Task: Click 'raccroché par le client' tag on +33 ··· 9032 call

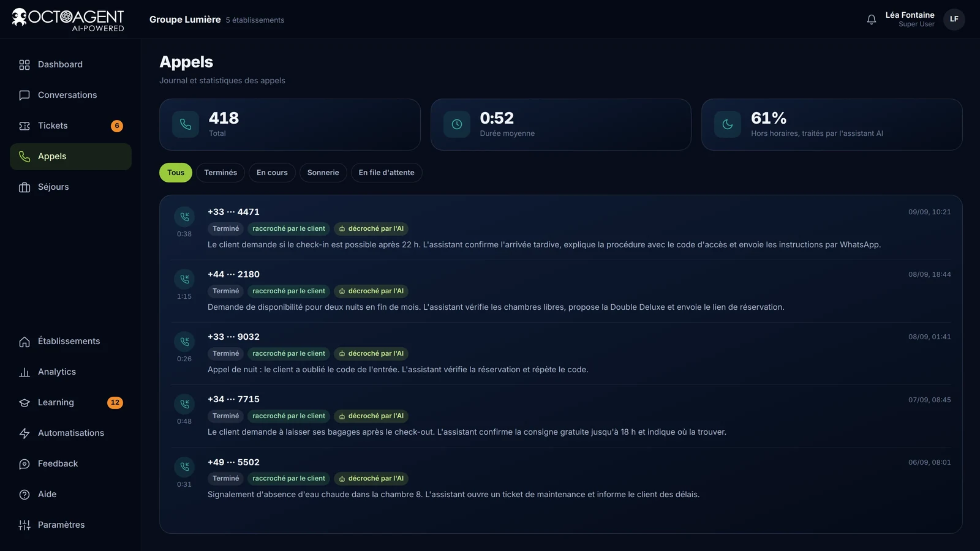Action: 288,354
